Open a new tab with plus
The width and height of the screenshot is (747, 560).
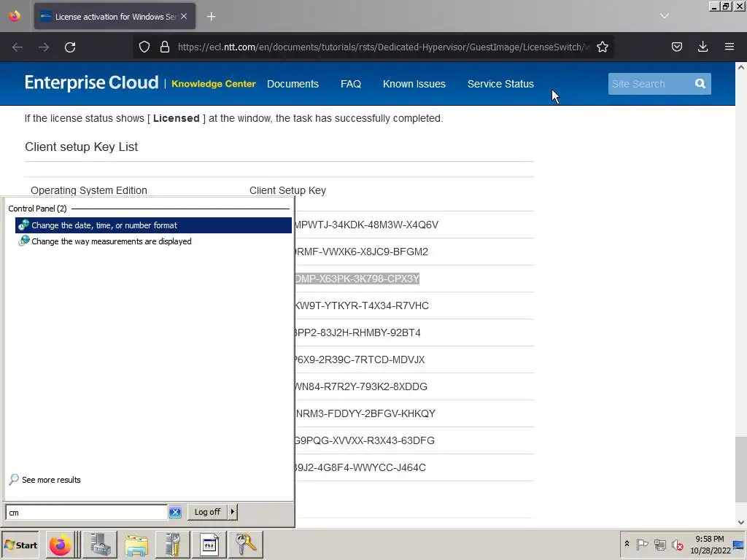point(211,17)
